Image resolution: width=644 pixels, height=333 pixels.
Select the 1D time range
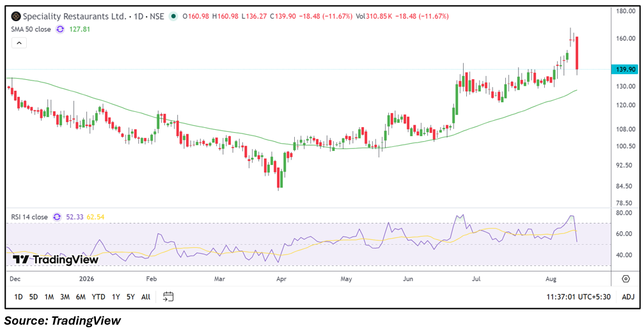(x=19, y=297)
